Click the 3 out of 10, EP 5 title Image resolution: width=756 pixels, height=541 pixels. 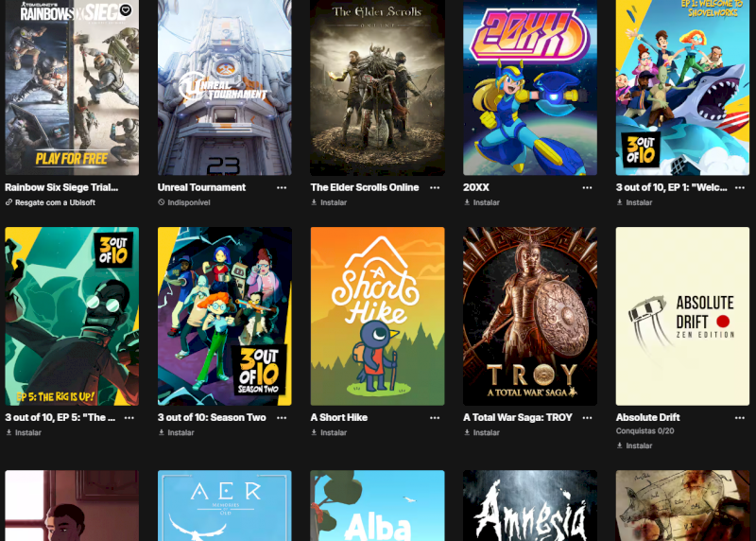coord(60,418)
